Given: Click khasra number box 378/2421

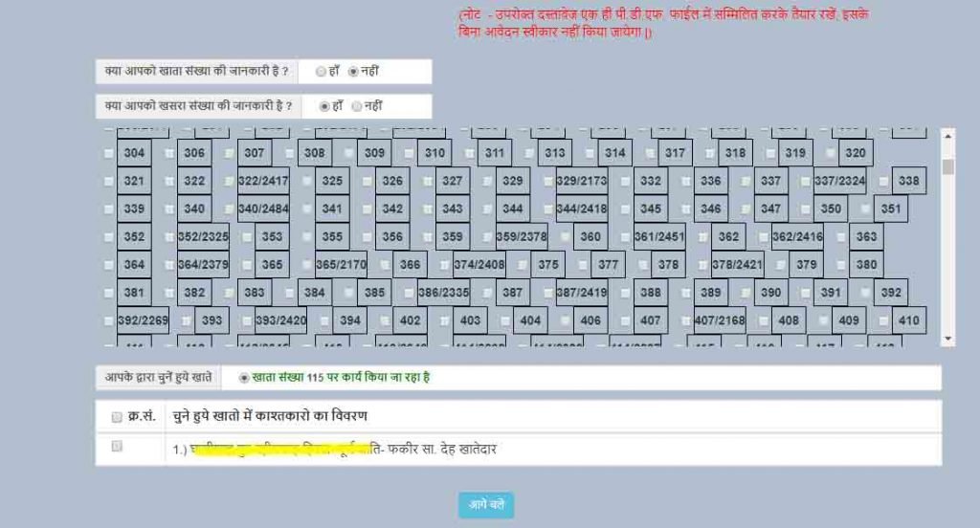Looking at the screenshot, I should (738, 265).
